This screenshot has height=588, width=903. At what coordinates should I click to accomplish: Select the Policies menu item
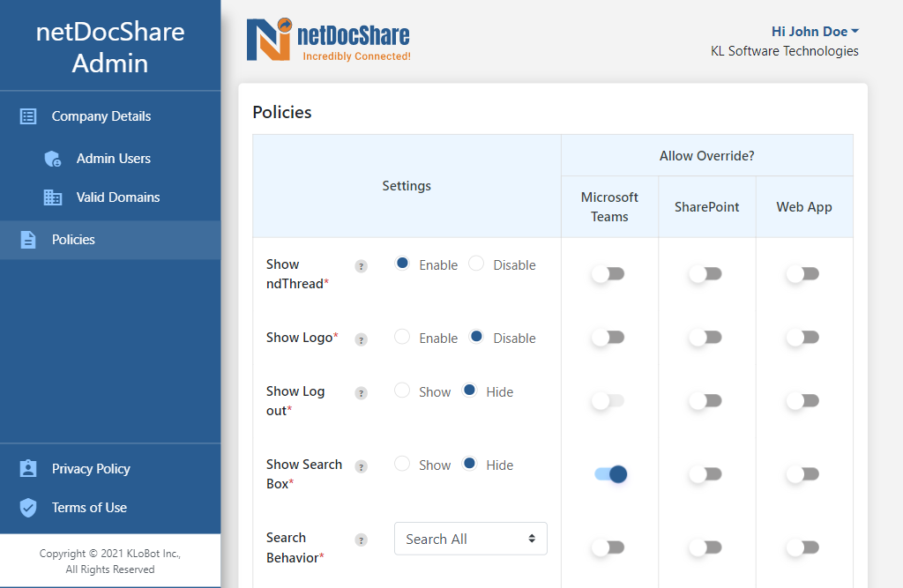110,240
